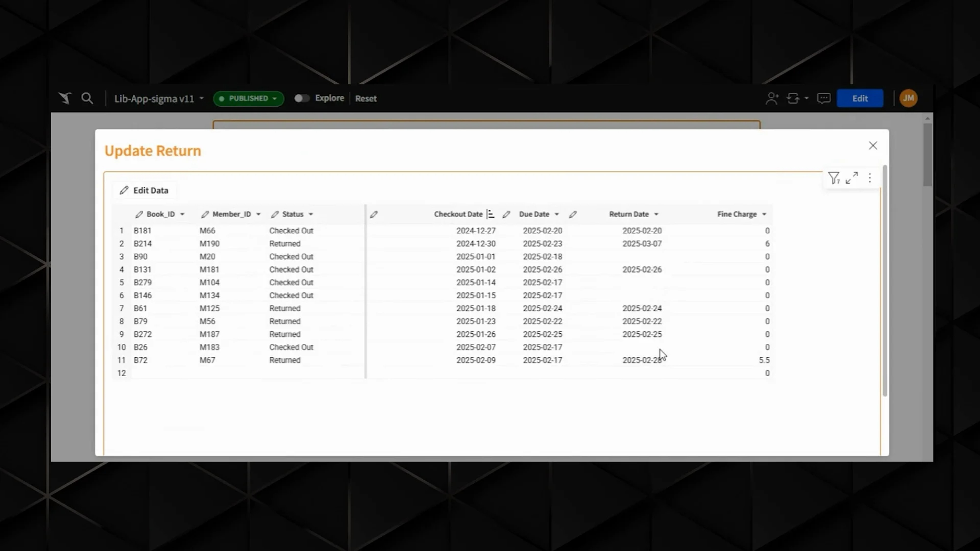Click the page's vertical scrollbar thumb

pos(927,155)
